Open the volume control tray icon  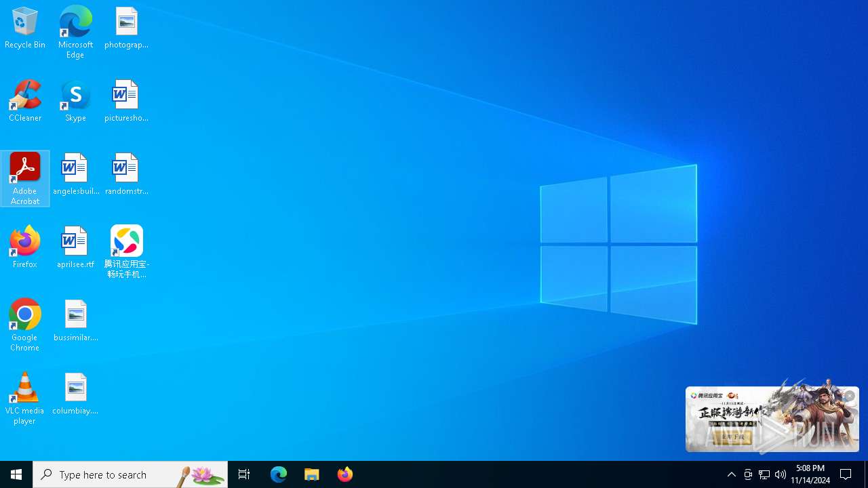(781, 474)
